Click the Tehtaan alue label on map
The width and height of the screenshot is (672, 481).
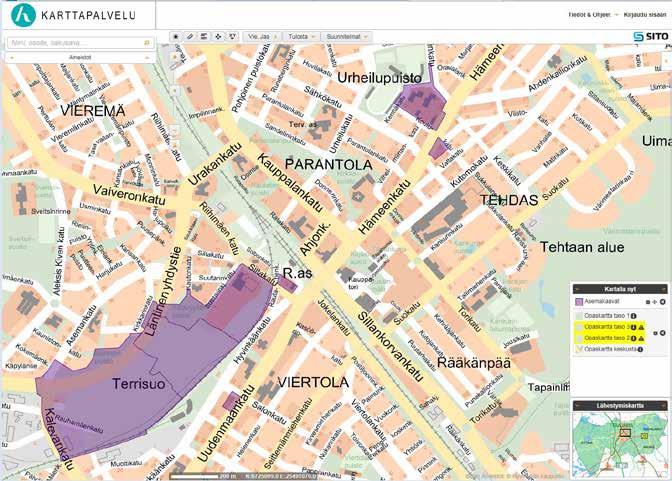(x=582, y=247)
